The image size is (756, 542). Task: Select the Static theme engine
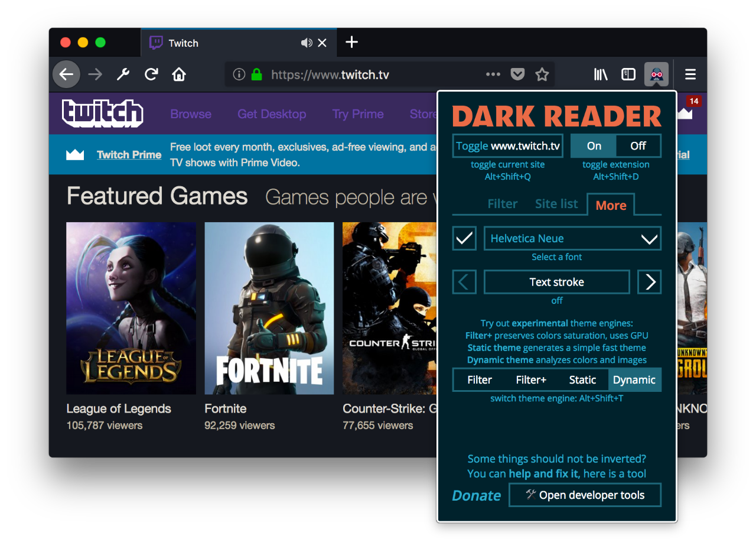tap(582, 380)
